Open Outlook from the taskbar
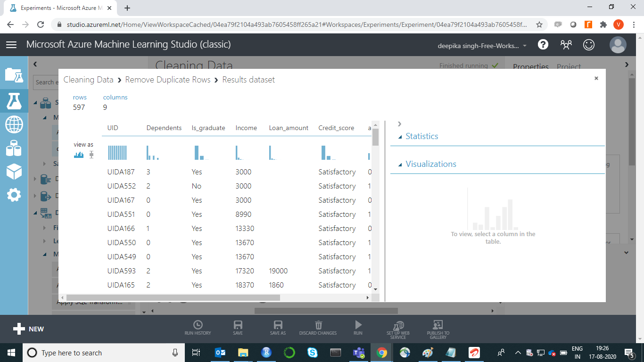Screen dimensions: 644x362 coord(220,353)
